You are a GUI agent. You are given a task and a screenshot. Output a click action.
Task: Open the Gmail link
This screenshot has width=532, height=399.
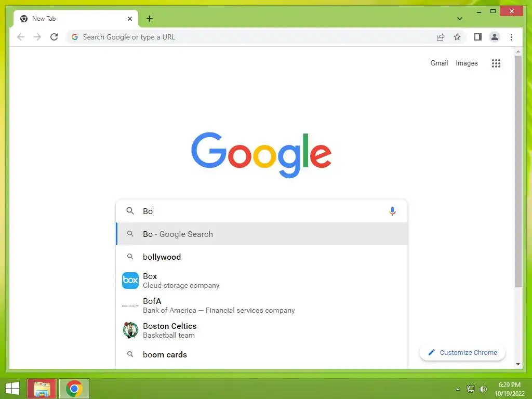pos(439,63)
